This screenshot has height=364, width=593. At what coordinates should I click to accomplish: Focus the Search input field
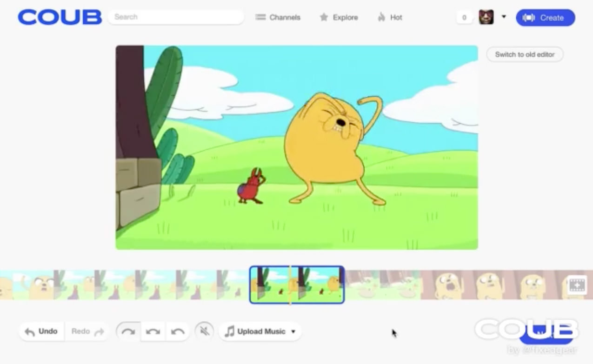click(x=175, y=17)
